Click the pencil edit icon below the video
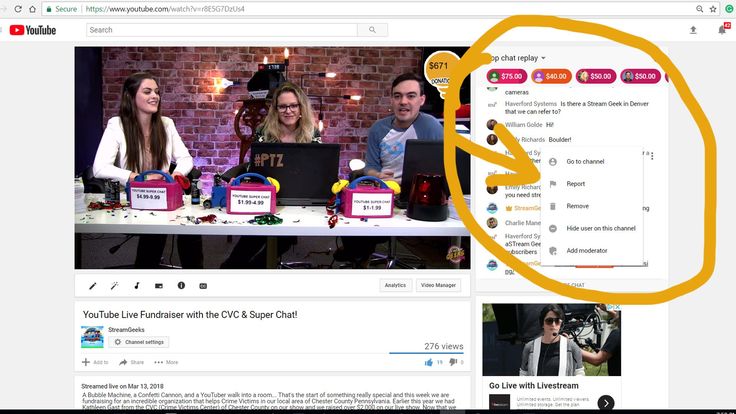736x414 pixels. pyautogui.click(x=92, y=285)
